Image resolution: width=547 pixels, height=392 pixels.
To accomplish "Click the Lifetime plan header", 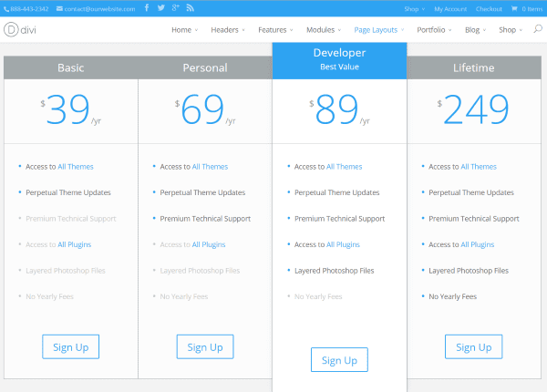I will point(474,67).
